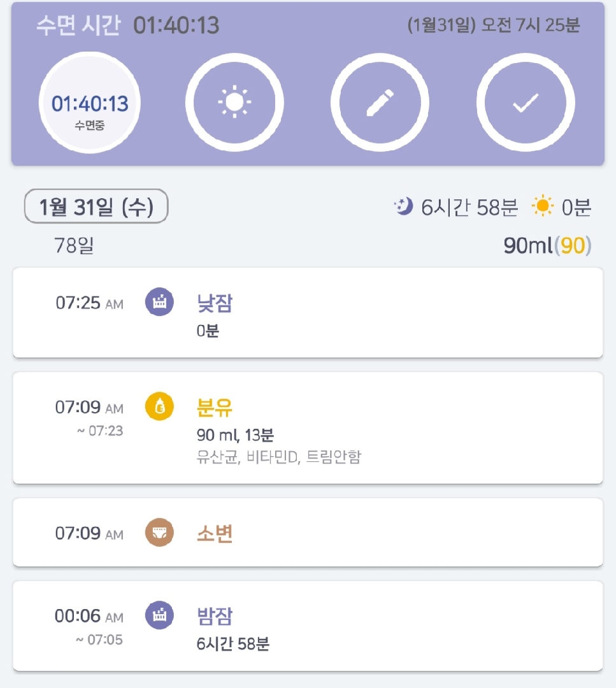
Task: Select the 소변 diaper record
Action: (215, 533)
